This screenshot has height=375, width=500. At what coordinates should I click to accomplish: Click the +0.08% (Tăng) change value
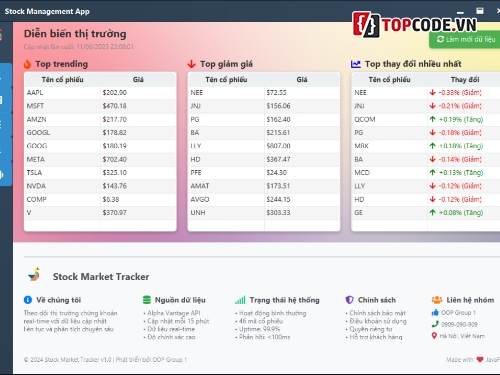pyautogui.click(x=461, y=213)
